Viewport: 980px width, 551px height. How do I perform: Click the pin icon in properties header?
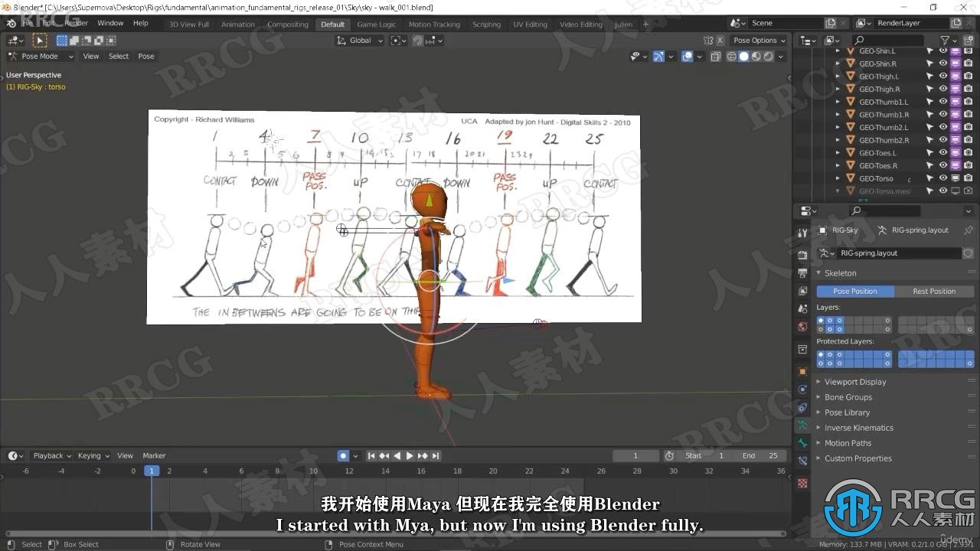click(969, 230)
